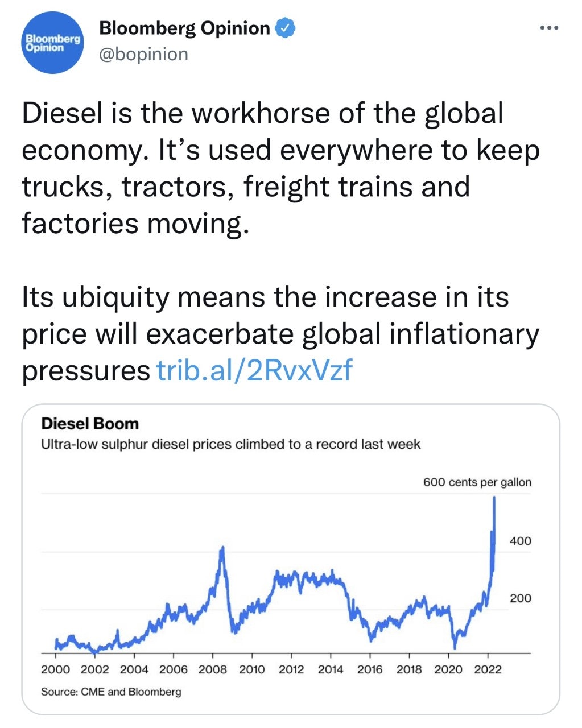Follow the trib.al/2RvxVzf article link

tap(254, 370)
